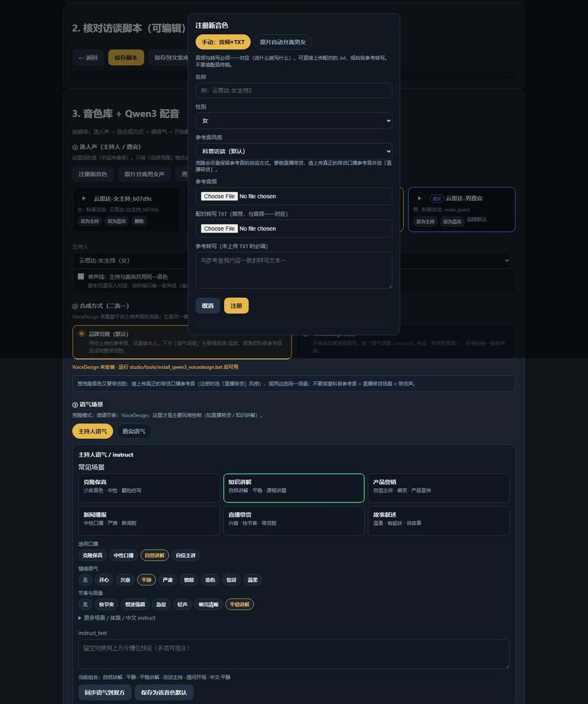588x704 pixels.
Task: Switch to 原片自动分离男女 tab
Action: pyautogui.click(x=283, y=42)
